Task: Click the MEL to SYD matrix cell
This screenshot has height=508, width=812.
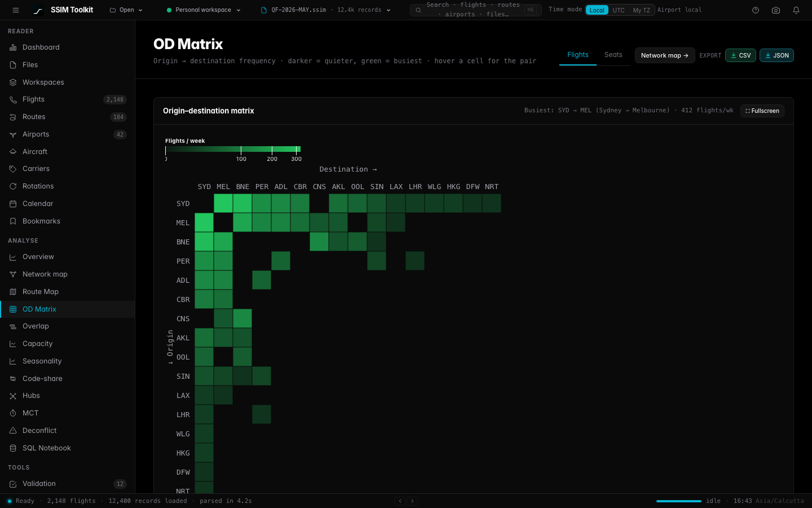Action: click(x=204, y=222)
